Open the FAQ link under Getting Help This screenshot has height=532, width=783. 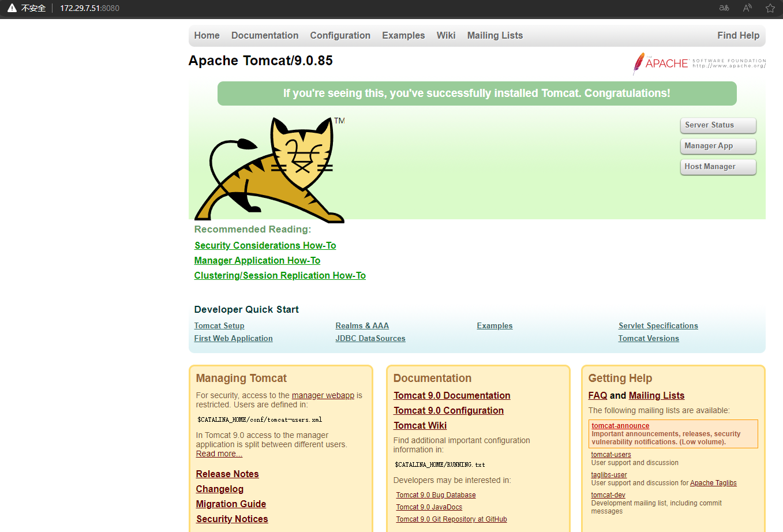point(598,396)
